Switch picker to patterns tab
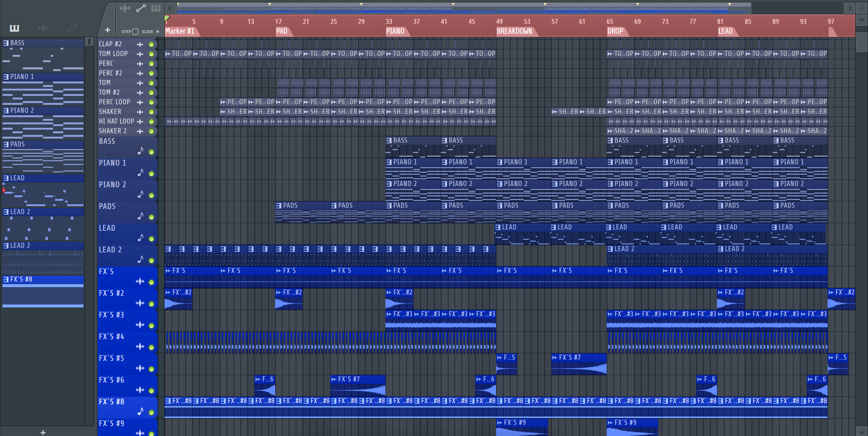The image size is (868, 436). tap(14, 28)
